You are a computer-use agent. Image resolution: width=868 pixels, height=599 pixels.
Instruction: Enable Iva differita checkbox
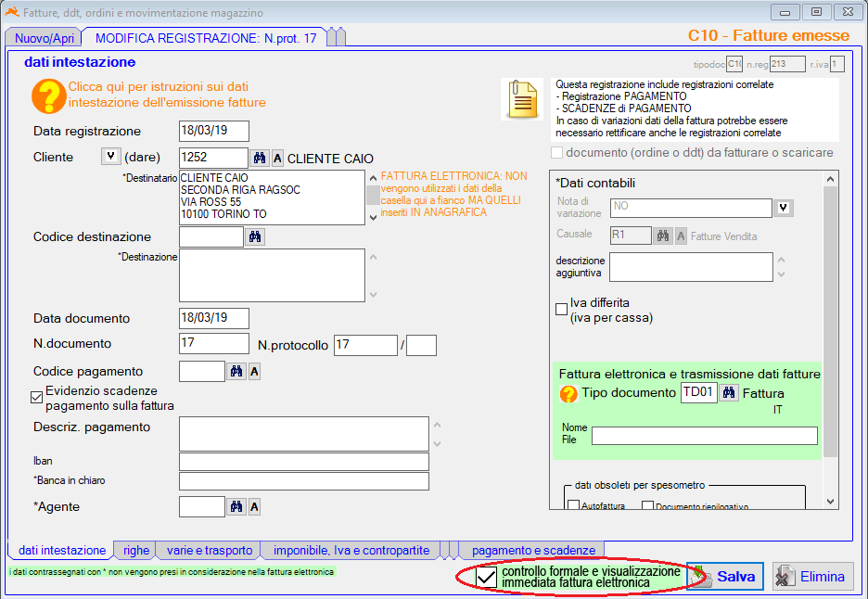(561, 309)
